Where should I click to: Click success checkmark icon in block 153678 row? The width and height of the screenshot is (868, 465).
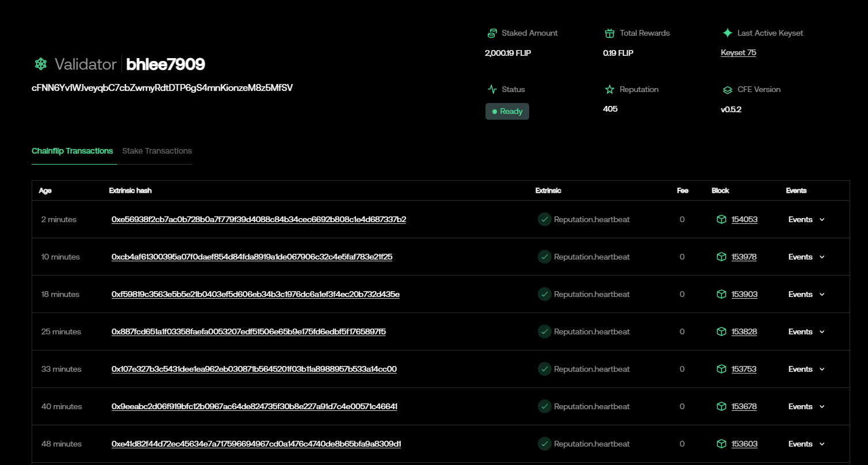(544, 406)
